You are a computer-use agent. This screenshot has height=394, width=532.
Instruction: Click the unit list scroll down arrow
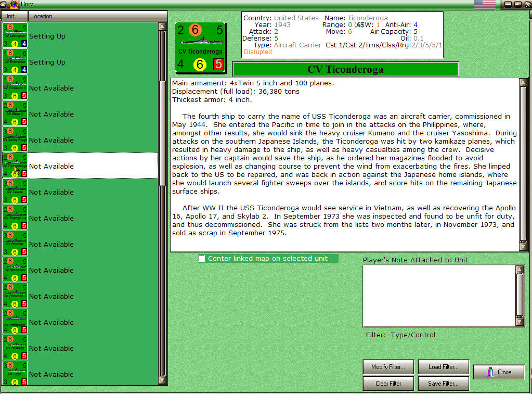coord(162,380)
